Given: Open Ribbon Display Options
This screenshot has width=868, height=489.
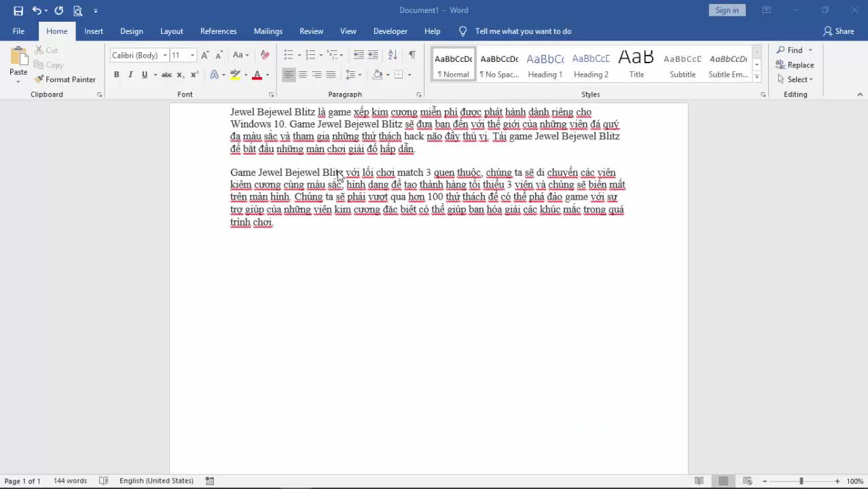Looking at the screenshot, I should coord(766,10).
